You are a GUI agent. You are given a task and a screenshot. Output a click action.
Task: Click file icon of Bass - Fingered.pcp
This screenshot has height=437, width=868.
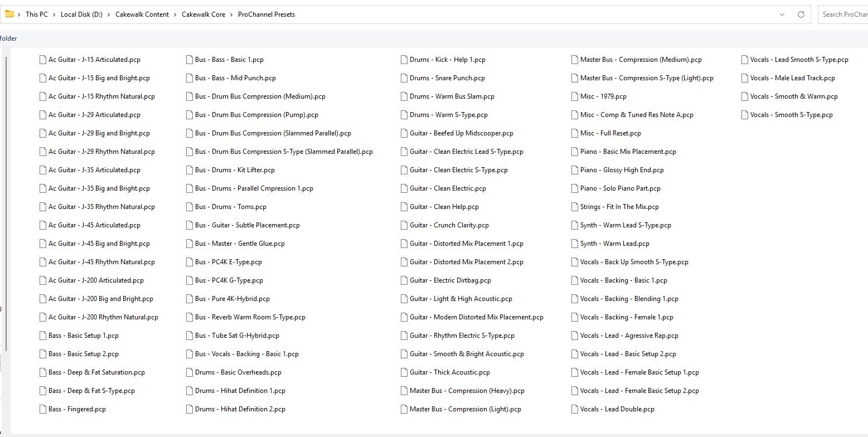[x=43, y=409]
